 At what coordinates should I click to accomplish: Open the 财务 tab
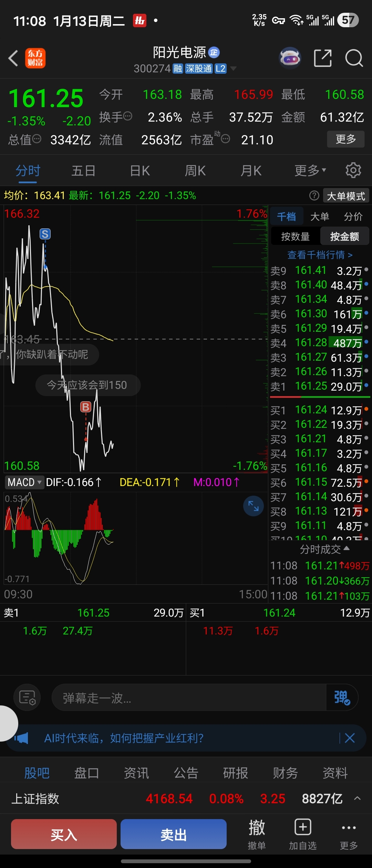(x=285, y=773)
